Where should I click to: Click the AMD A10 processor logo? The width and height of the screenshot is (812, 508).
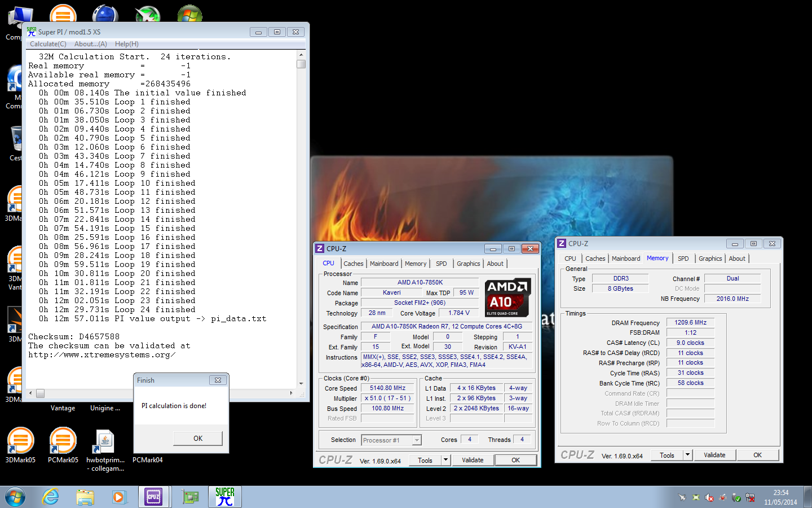click(x=507, y=297)
